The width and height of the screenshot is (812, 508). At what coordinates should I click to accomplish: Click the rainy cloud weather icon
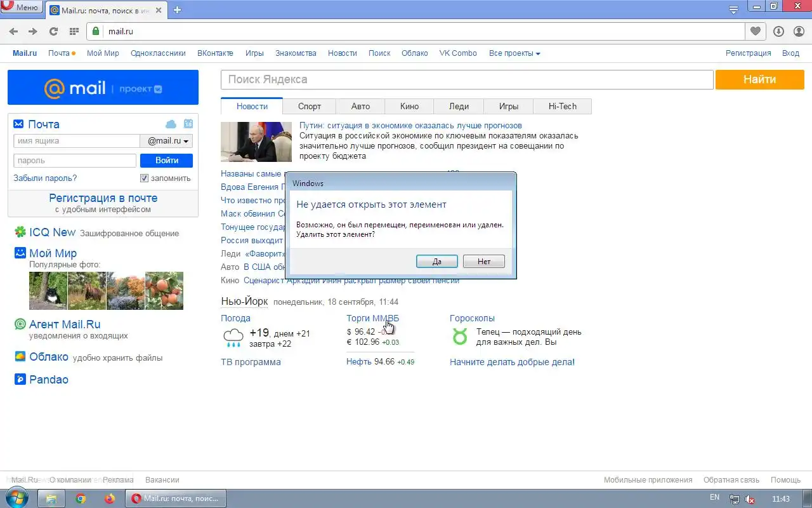(233, 338)
